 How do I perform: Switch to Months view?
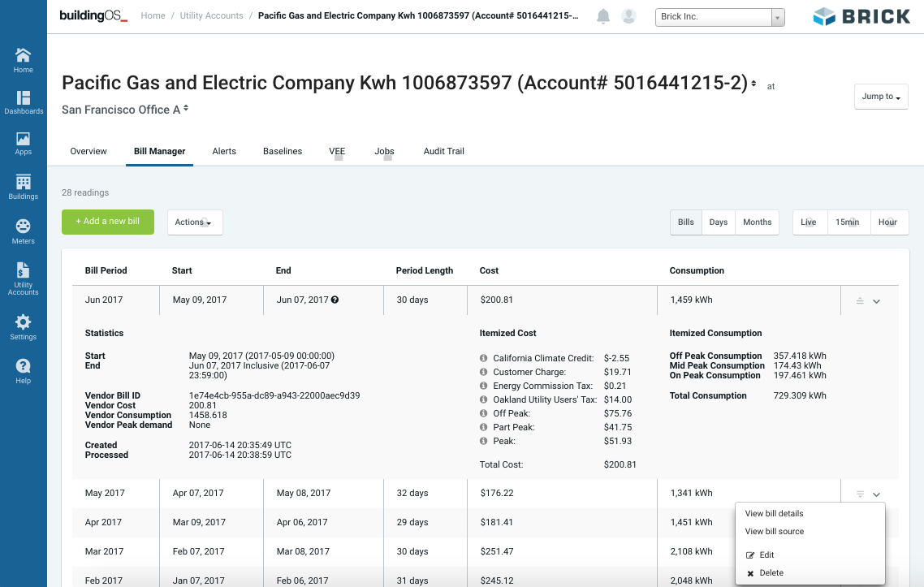[x=758, y=222]
